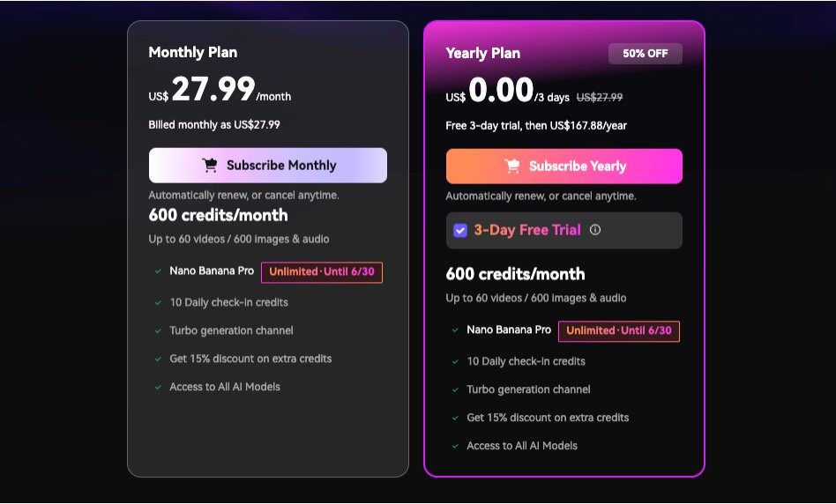Click the checkmark beside Monthly Nano Banana Pro
Screen dimensions: 836x504
(x=158, y=271)
